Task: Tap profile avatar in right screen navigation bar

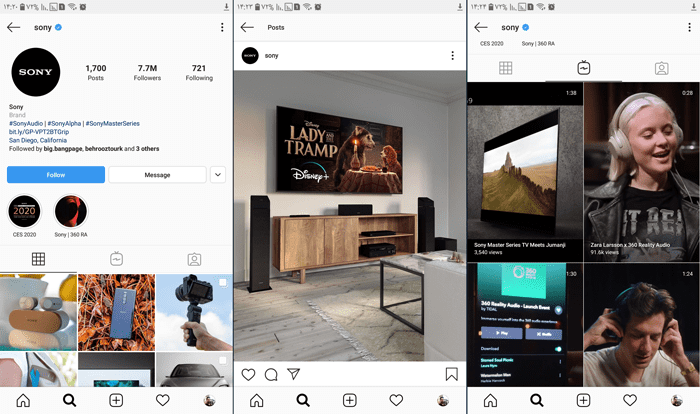Action: (676, 400)
